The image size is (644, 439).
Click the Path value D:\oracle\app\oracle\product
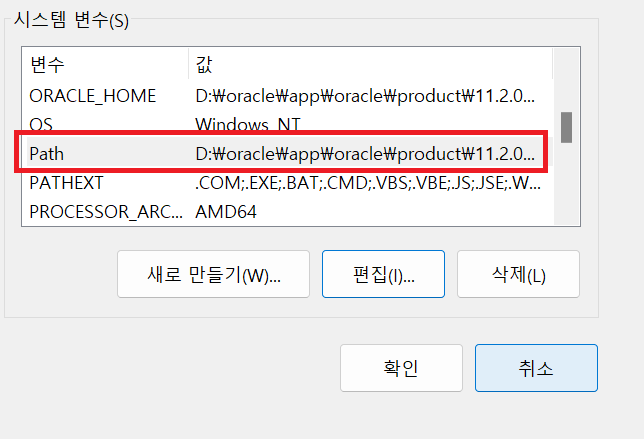365,154
